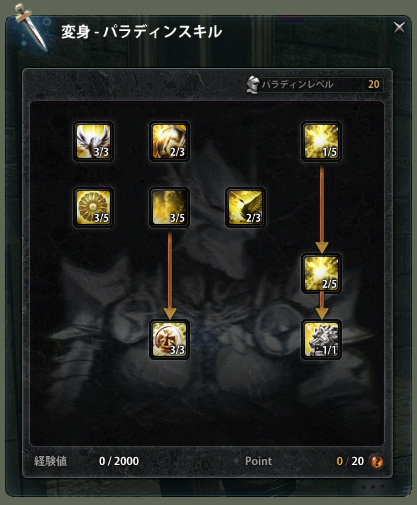Pick the glowing yellow haze skill 3/5
417x505 pixels.
click(x=169, y=207)
